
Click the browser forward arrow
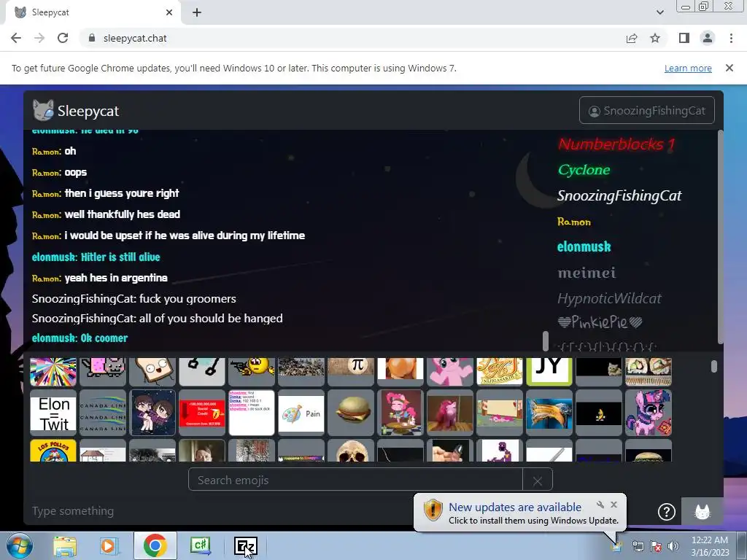coord(39,38)
